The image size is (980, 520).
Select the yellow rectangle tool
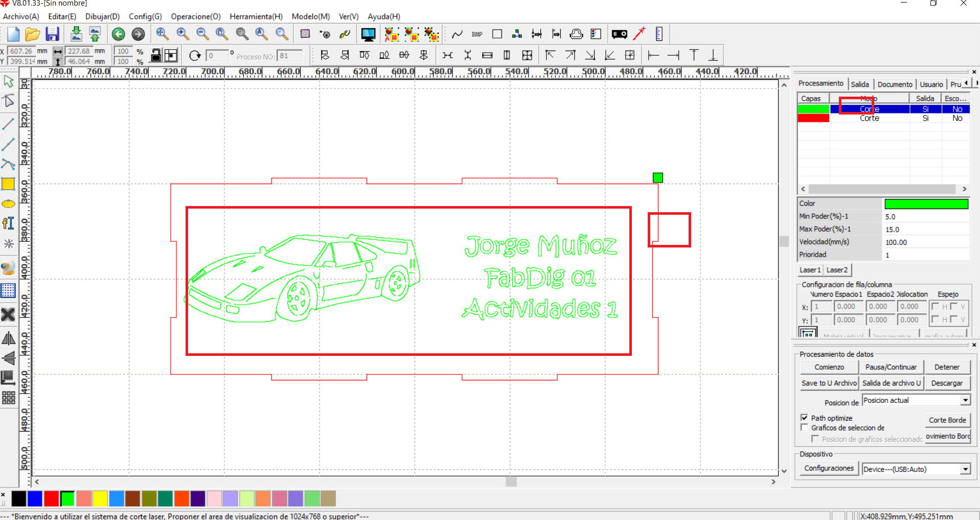(8, 184)
